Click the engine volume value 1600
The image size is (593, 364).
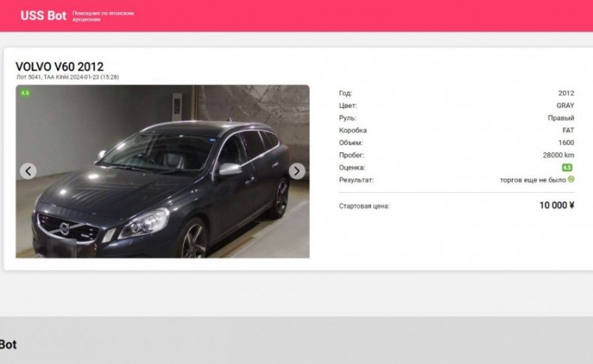(x=566, y=143)
